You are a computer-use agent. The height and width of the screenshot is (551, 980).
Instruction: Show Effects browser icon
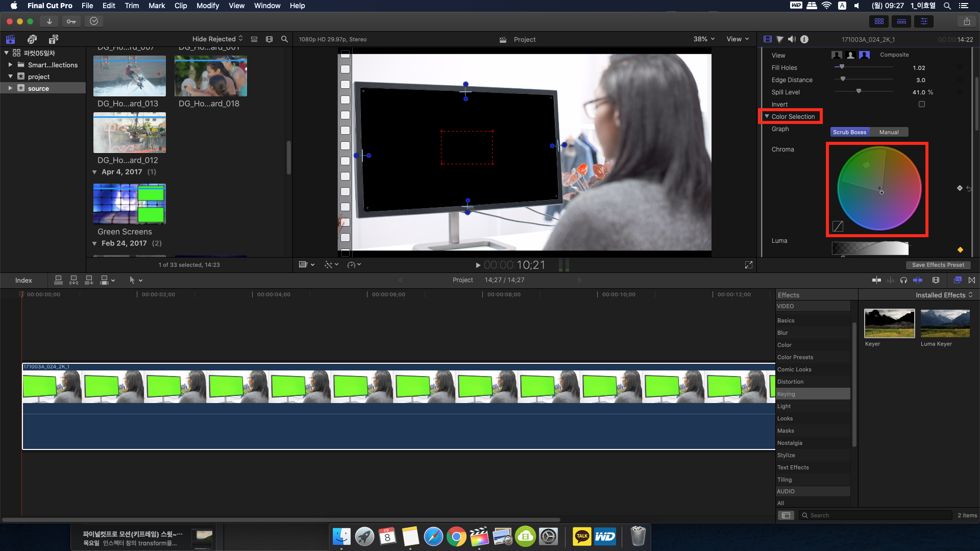958,280
